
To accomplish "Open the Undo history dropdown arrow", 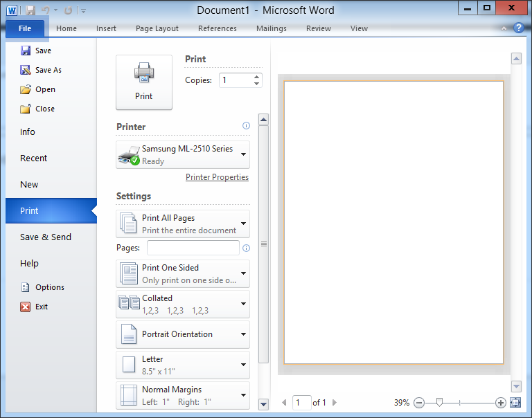I will point(55,10).
